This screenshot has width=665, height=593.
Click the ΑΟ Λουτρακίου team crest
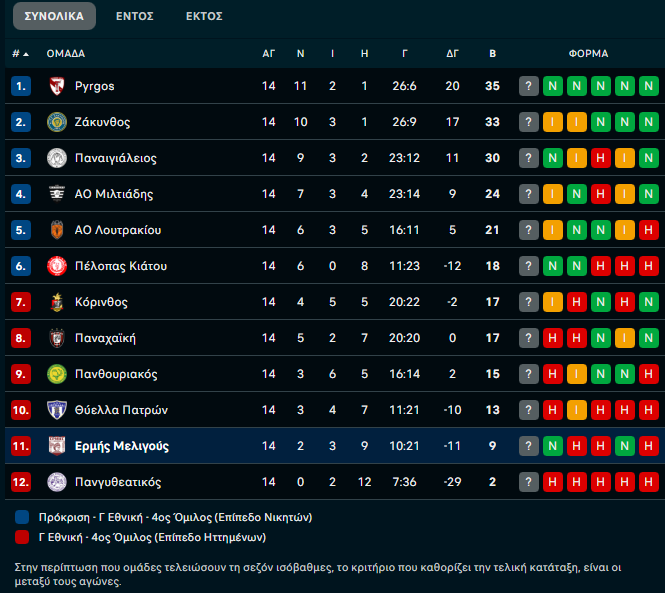57,230
